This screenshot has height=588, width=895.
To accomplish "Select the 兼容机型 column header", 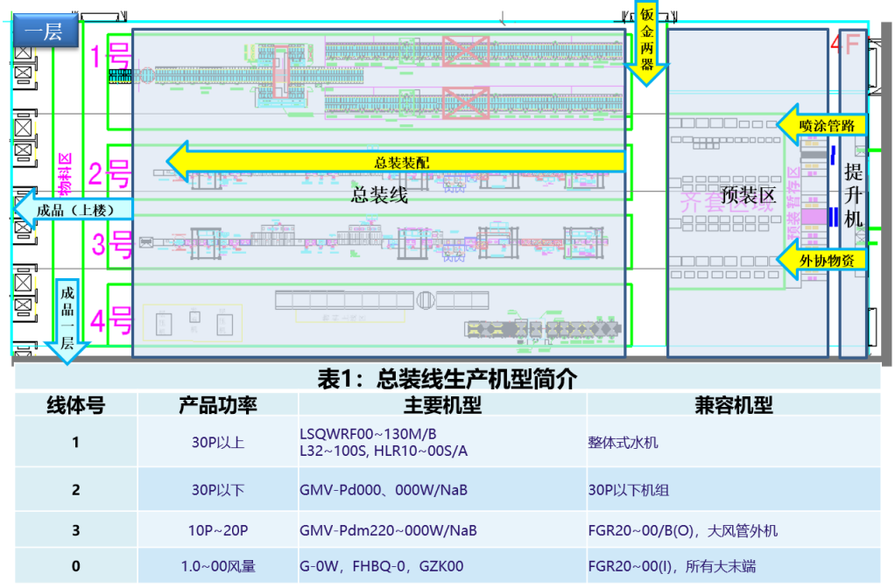I will click(x=733, y=404).
